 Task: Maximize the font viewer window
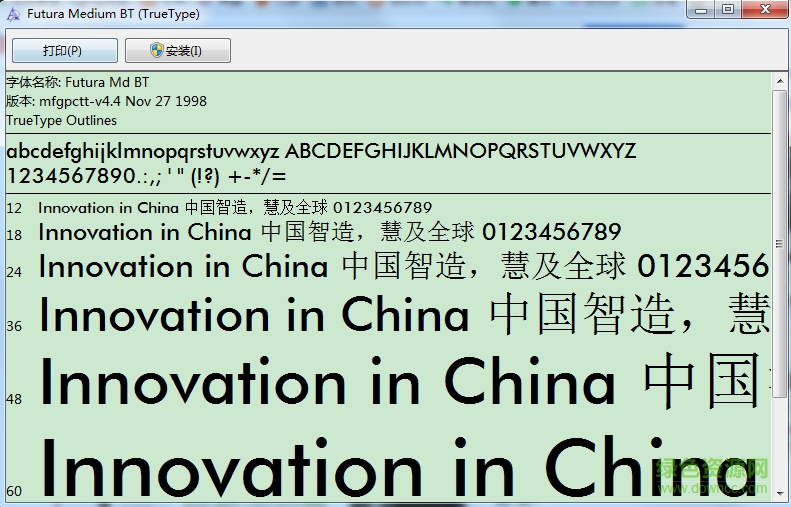coord(728,9)
